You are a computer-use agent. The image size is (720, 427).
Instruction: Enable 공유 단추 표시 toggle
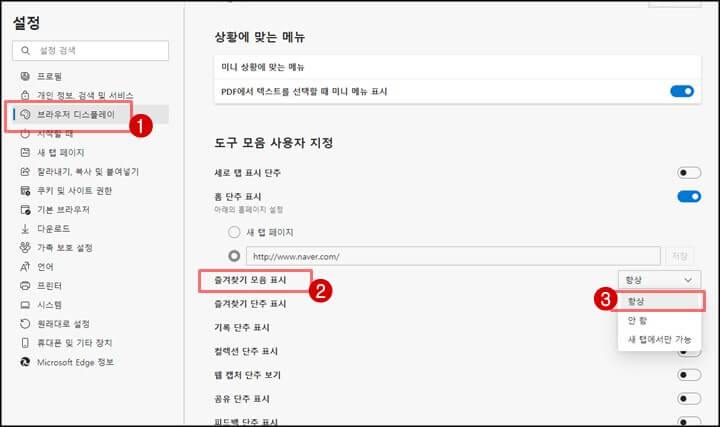pyautogui.click(x=689, y=399)
